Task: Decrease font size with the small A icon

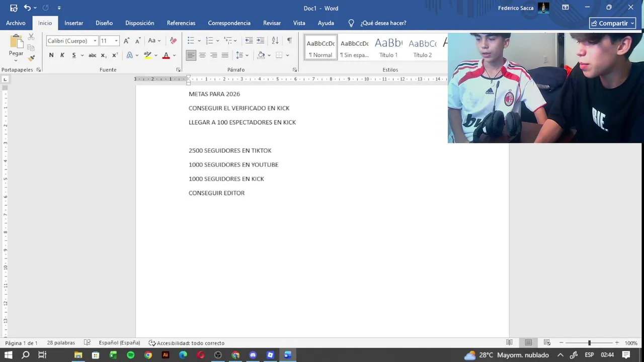Action: pyautogui.click(x=138, y=41)
